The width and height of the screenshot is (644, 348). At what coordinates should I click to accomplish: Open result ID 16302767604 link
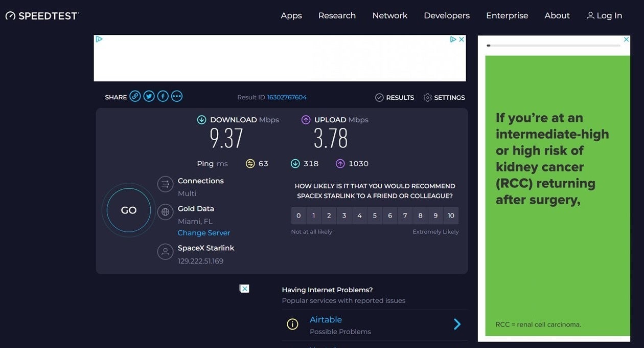[287, 97]
